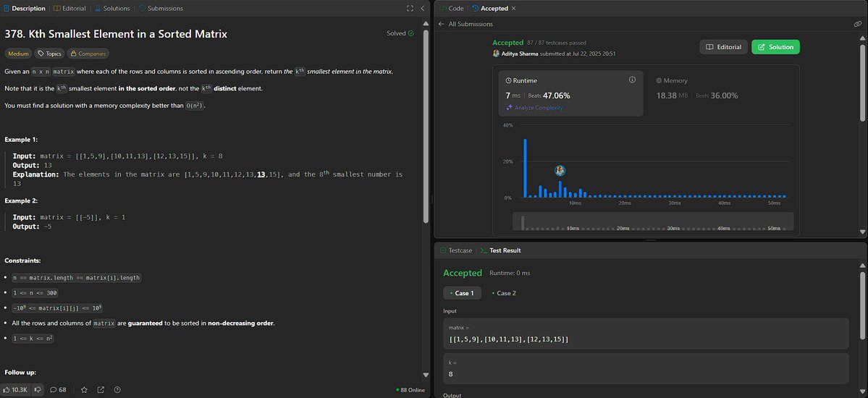Click the problem title text
This screenshot has height=398, width=868.
[x=116, y=34]
